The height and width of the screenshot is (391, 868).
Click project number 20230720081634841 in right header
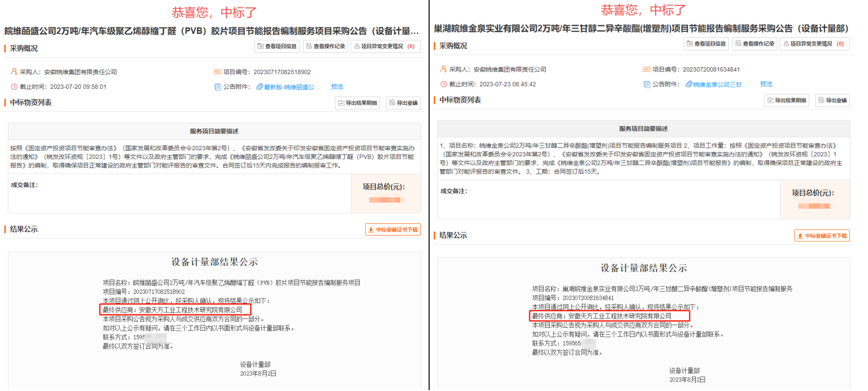click(711, 70)
